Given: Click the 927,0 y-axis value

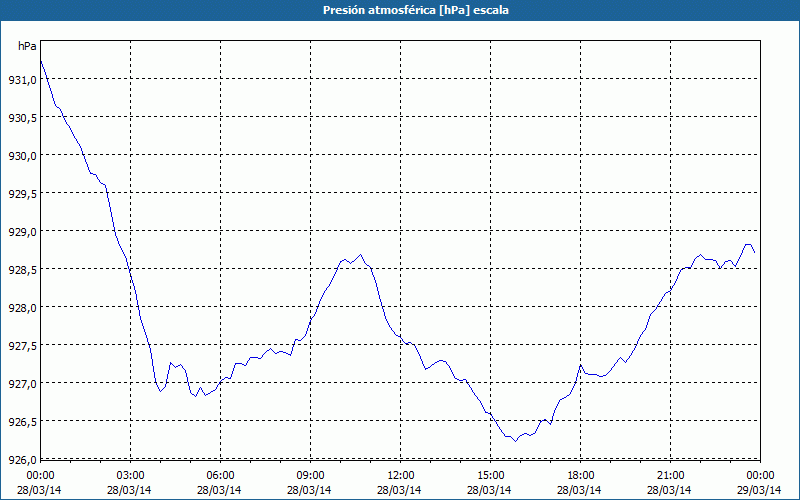Looking at the screenshot, I should tap(23, 384).
